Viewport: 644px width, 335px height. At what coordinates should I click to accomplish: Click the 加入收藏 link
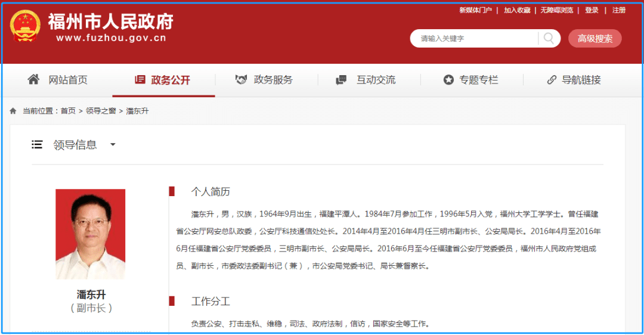tap(517, 10)
